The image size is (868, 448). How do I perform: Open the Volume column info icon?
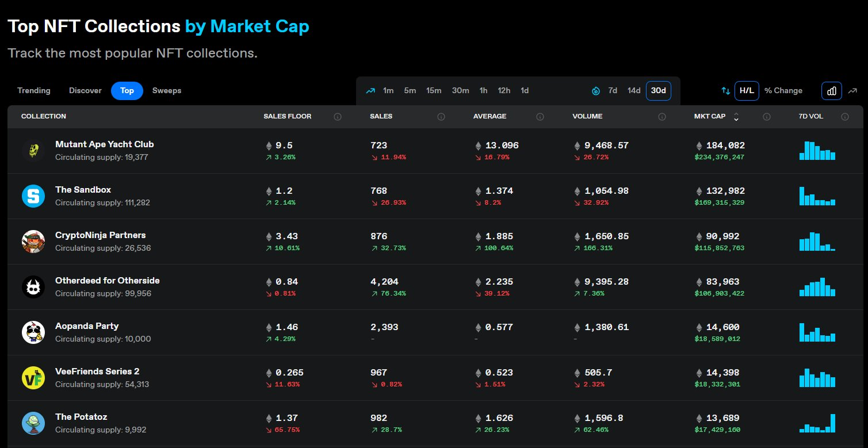[x=662, y=117]
